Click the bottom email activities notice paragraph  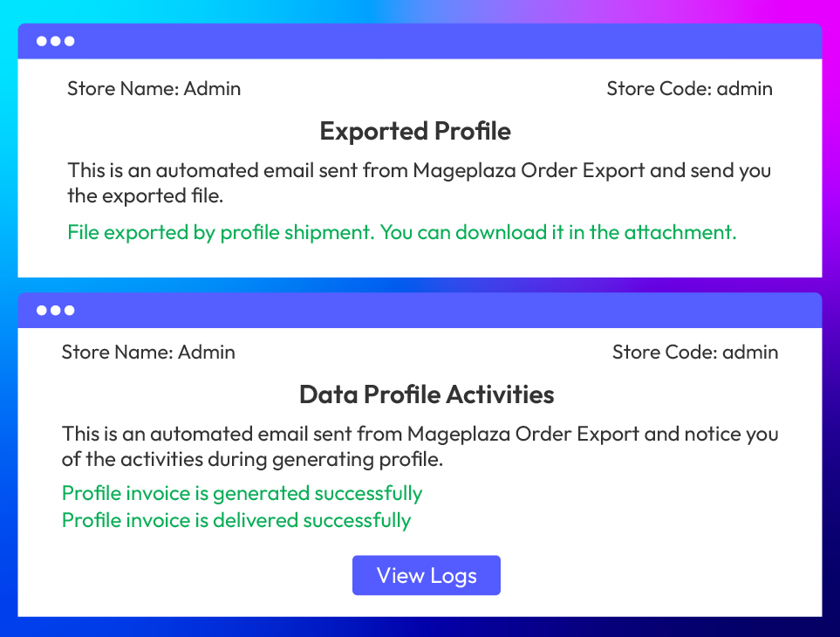(x=420, y=446)
